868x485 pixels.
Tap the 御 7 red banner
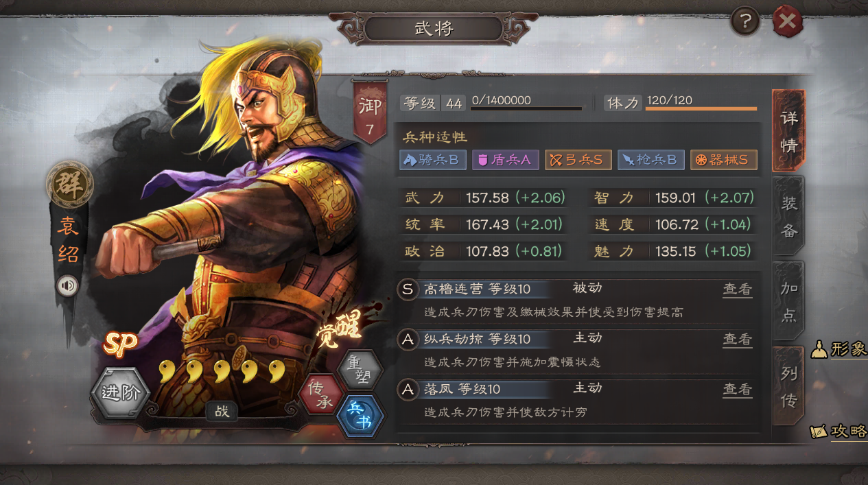click(x=370, y=111)
